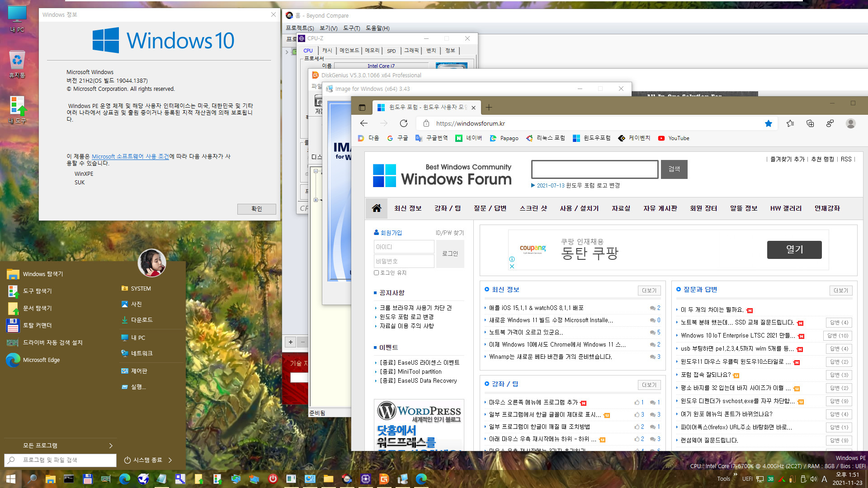Click the Windows Start button on taskbar
This screenshot has width=868, height=488.
coord(11,479)
